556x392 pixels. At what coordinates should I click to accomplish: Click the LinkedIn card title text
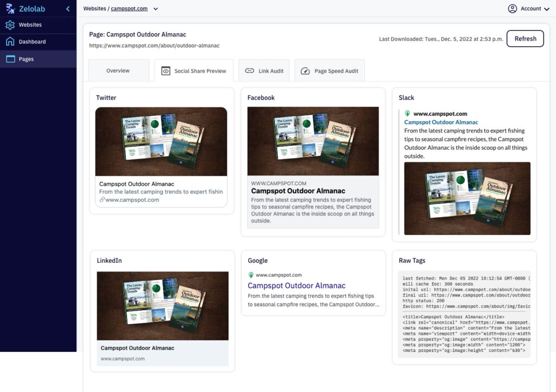coord(137,348)
